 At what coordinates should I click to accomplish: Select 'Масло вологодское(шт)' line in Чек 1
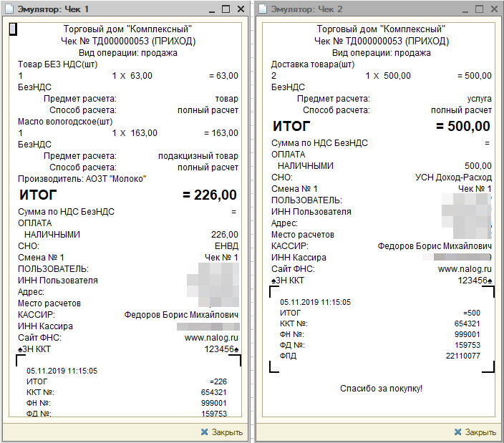click(x=65, y=122)
